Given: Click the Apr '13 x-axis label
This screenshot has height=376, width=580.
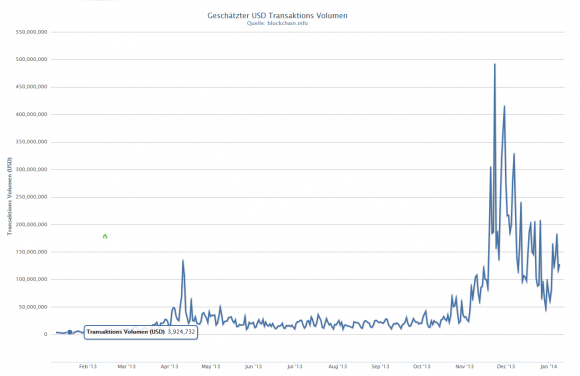Looking at the screenshot, I should click(x=169, y=366).
